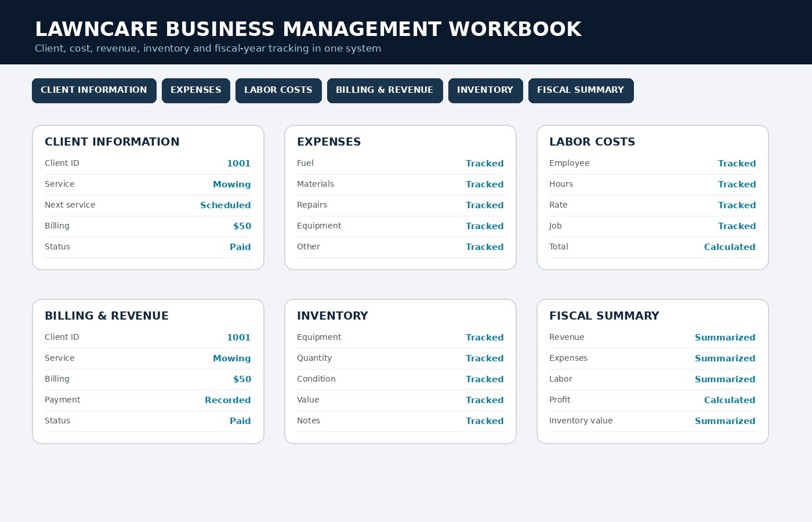Screen dimensions: 812x522
Task: Click the Calculated value beside Profit
Action: coord(730,400)
